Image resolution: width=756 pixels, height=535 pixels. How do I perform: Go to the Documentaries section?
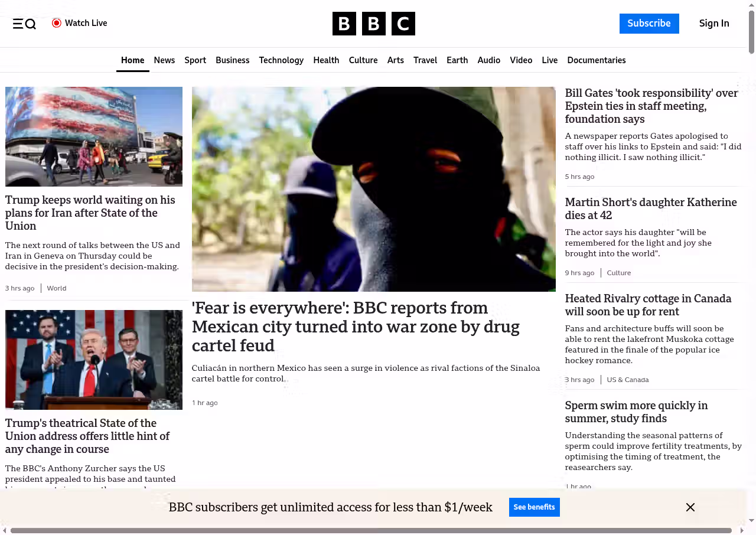(596, 60)
